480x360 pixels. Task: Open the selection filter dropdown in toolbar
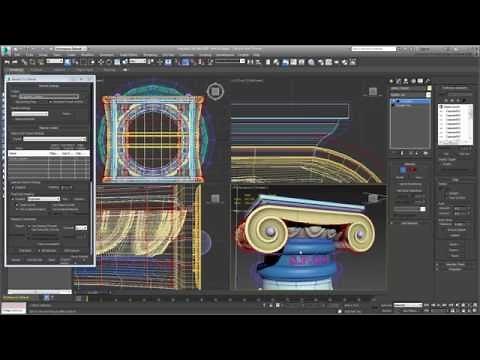pyautogui.click(x=54, y=61)
